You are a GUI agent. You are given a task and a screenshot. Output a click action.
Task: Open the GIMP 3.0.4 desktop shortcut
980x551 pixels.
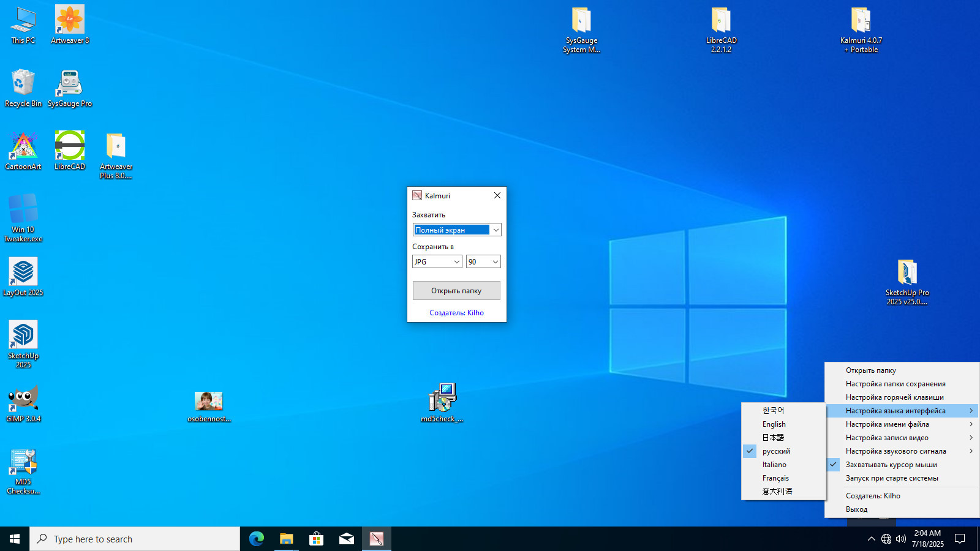23,404
